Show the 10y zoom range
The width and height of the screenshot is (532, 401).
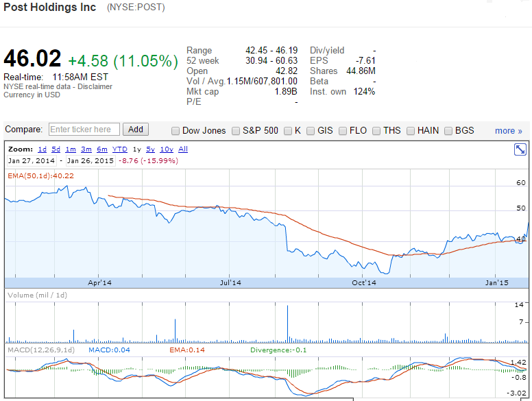[167, 149]
